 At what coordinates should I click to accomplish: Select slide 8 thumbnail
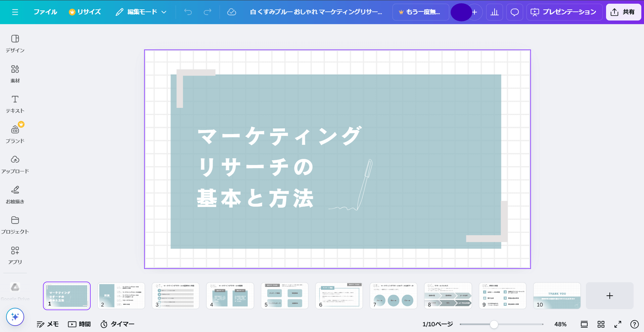[x=448, y=296]
